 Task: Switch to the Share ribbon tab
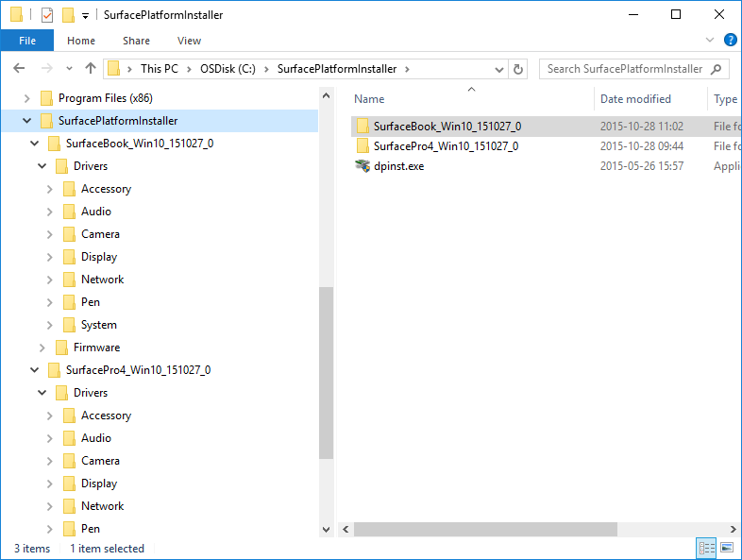(136, 41)
